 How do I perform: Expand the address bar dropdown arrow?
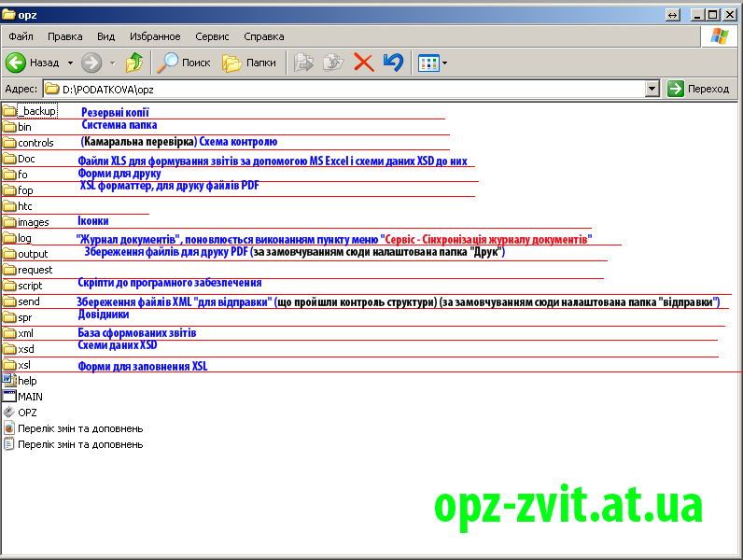pos(652,89)
